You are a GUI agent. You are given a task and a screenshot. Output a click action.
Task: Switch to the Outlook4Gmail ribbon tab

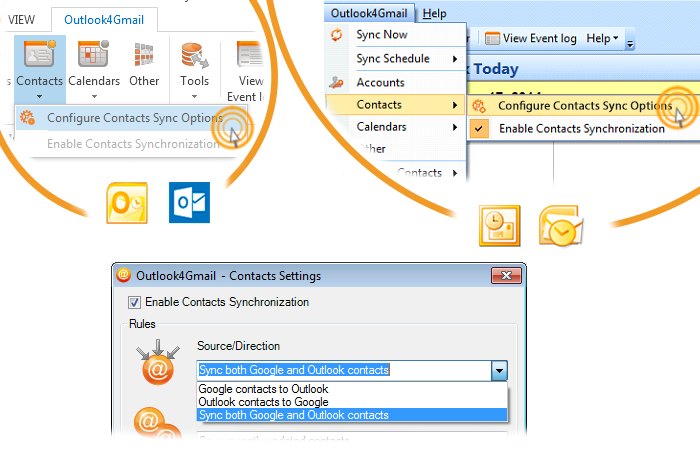pyautogui.click(x=104, y=20)
